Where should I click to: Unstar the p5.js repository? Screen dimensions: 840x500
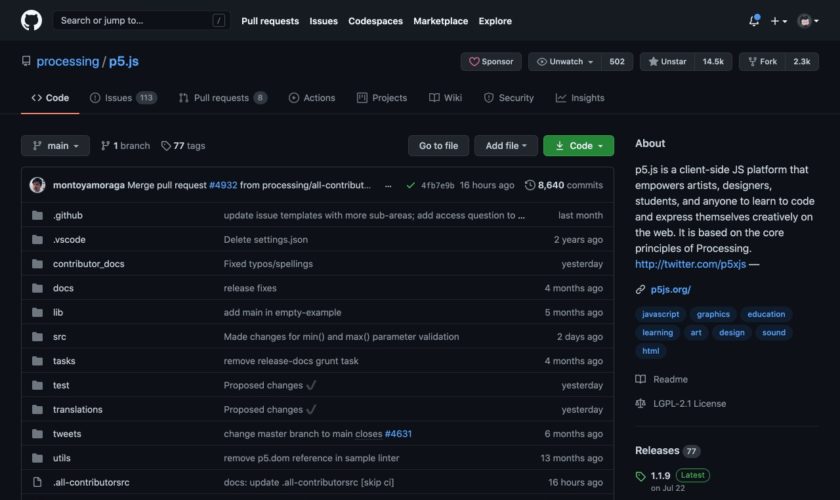(x=666, y=62)
